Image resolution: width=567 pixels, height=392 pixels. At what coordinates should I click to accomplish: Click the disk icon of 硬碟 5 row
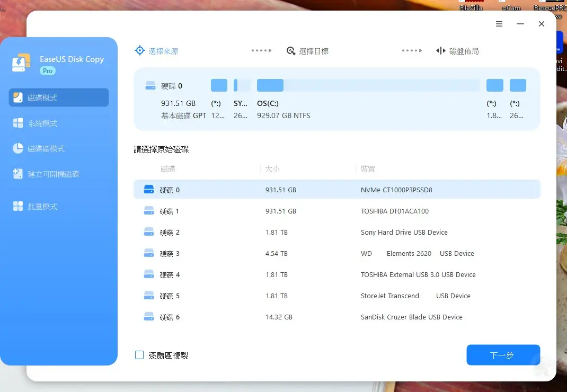149,296
